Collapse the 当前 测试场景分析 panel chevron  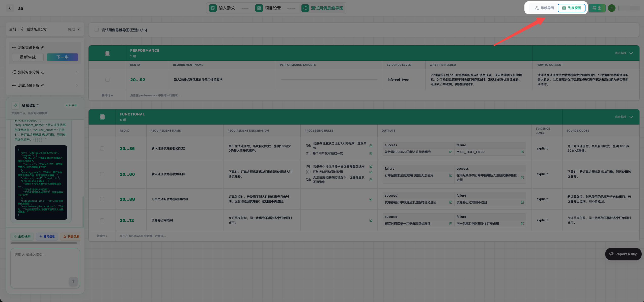[x=79, y=29]
